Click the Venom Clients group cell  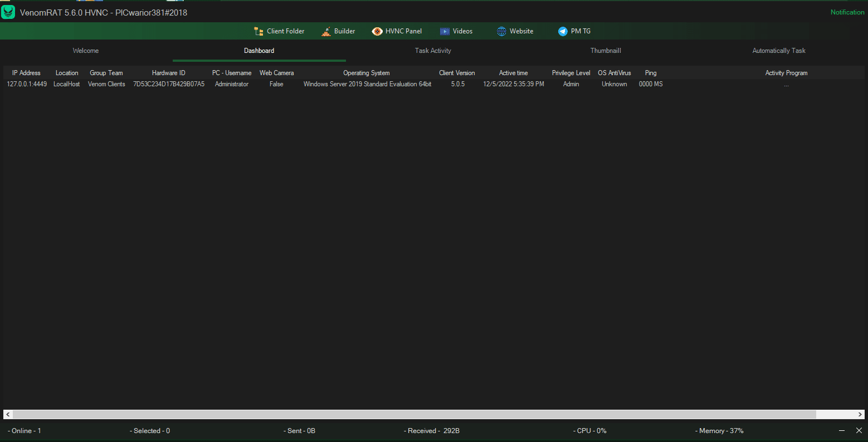coord(106,84)
